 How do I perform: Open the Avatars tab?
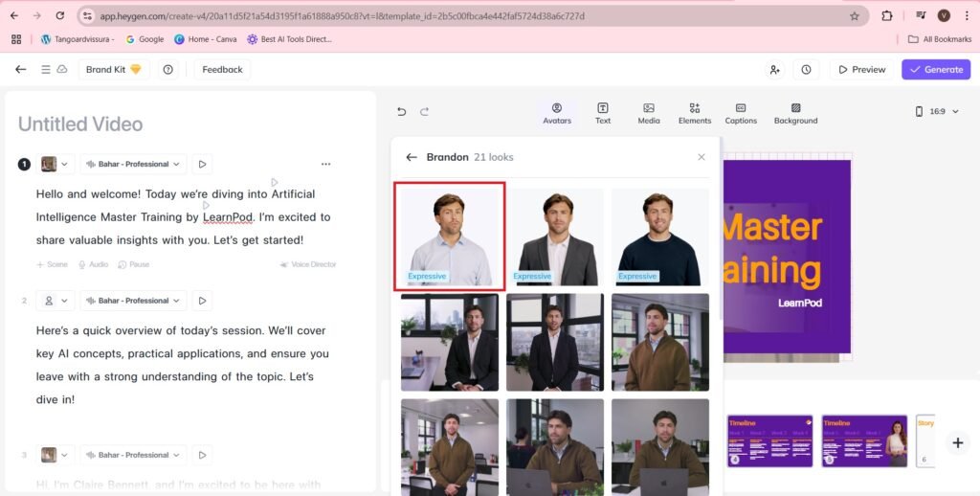557,113
